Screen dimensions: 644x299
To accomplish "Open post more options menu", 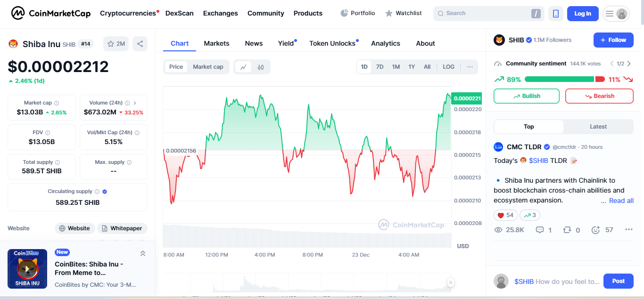I will (x=628, y=230).
